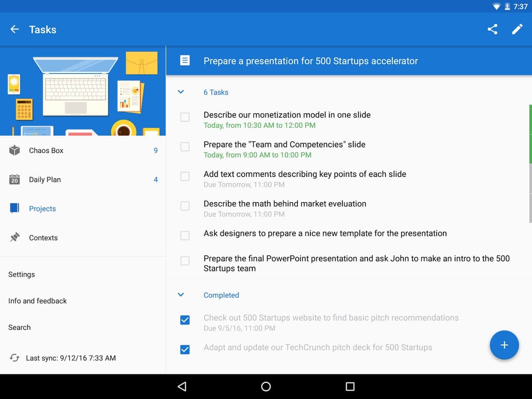The image size is (532, 399).
Task: Collapse the Completed section chevron
Action: tap(181, 295)
